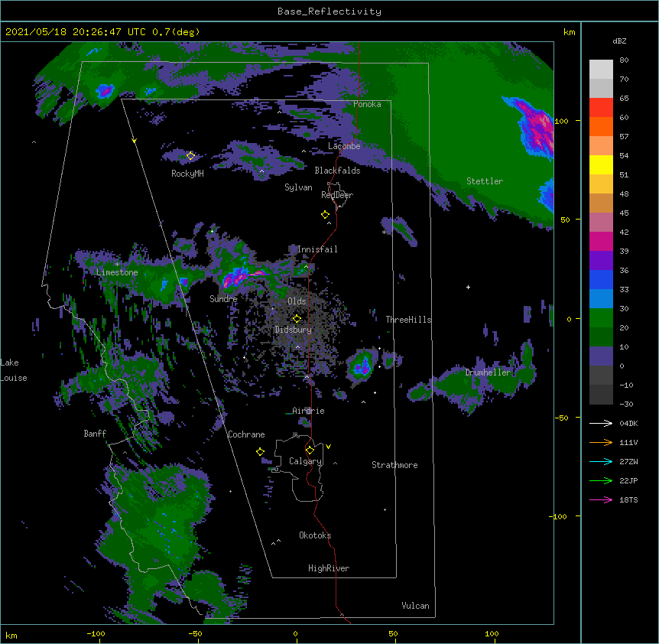This screenshot has width=659, height=644.
Task: Click the asterisk marker above Limestone label
Action: point(117,265)
